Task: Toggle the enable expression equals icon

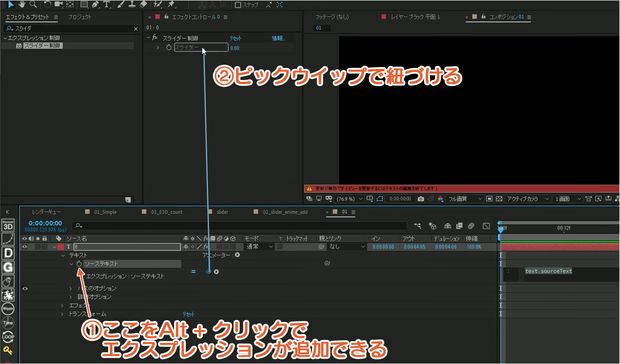Action: (x=193, y=272)
